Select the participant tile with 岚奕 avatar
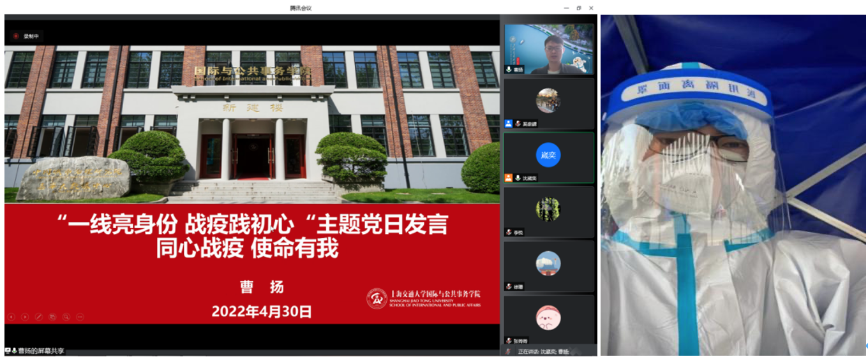This screenshot has height=357, width=868. pos(548,155)
